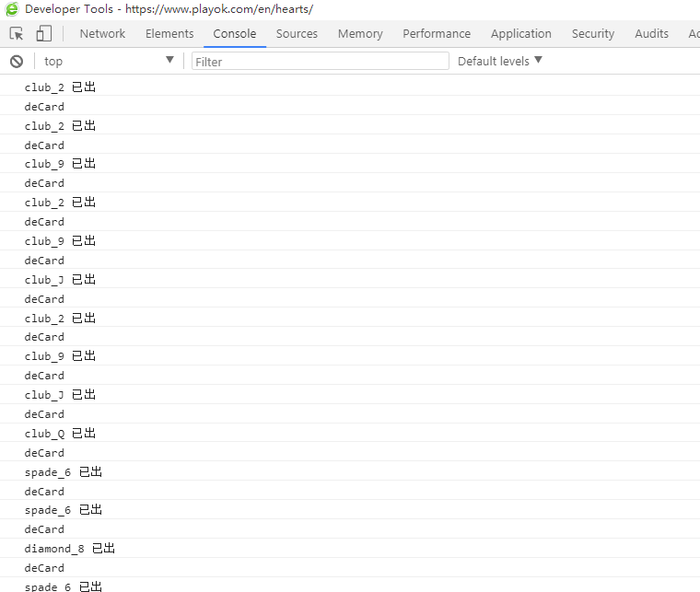
Task: Switch to the Audits tab
Action: point(651,33)
